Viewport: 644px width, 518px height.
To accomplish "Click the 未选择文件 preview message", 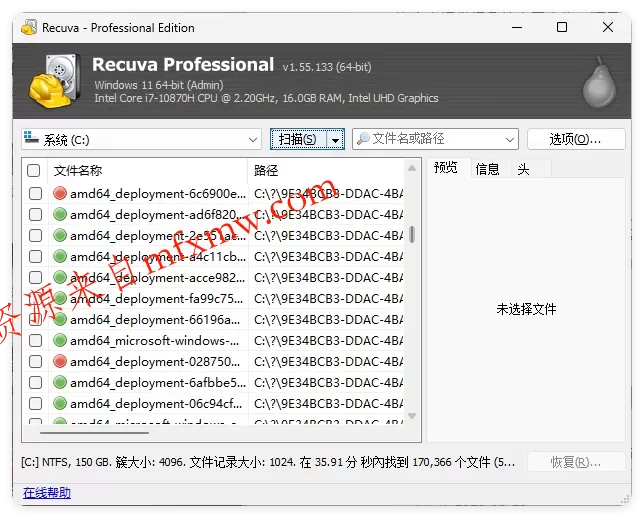I will [526, 309].
